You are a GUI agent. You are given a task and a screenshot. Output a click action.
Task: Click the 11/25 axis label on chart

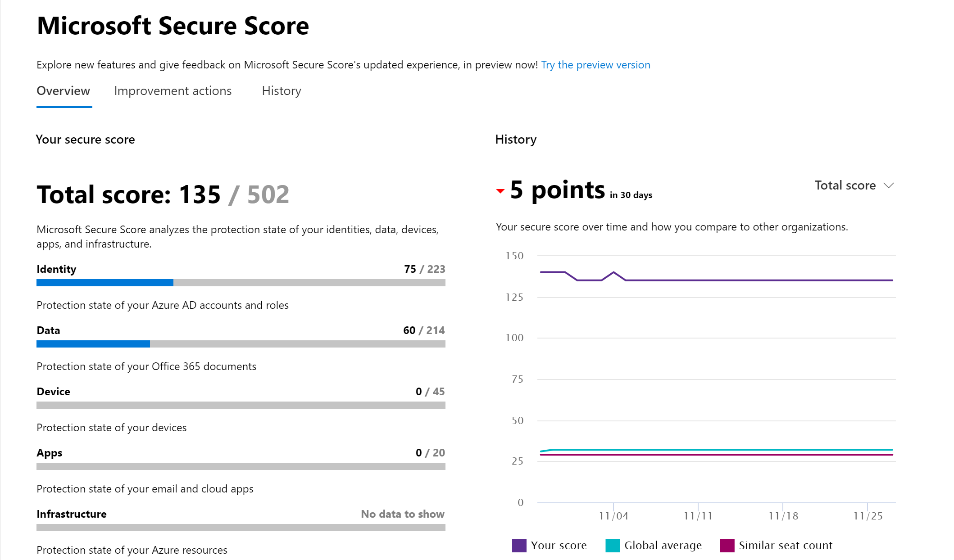pyautogui.click(x=869, y=516)
